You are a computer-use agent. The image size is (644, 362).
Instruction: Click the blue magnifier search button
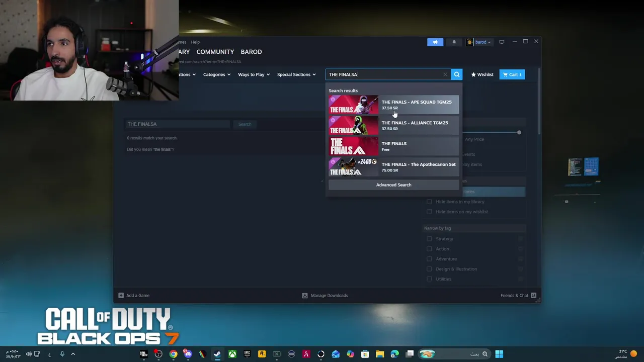point(456,74)
